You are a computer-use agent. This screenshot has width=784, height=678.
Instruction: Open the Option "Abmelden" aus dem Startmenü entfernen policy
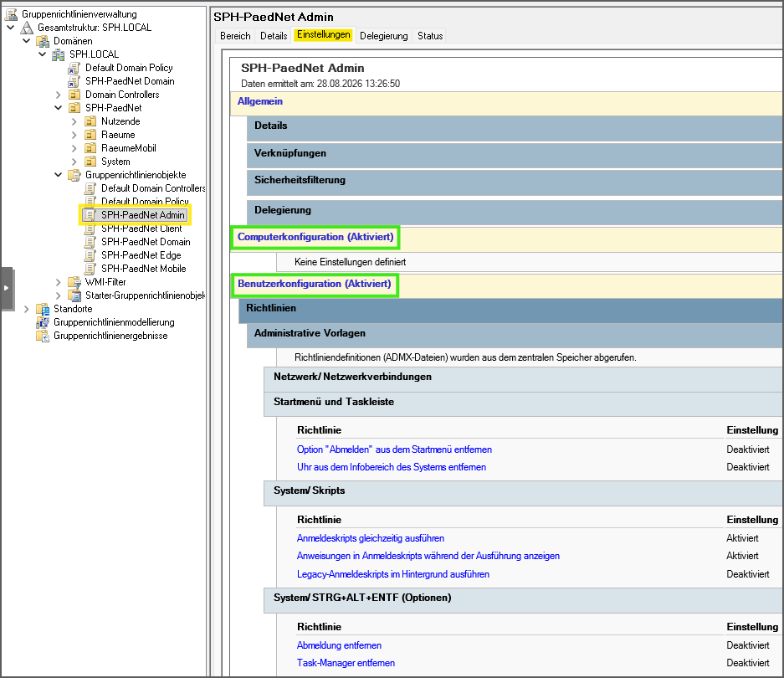coord(394,449)
